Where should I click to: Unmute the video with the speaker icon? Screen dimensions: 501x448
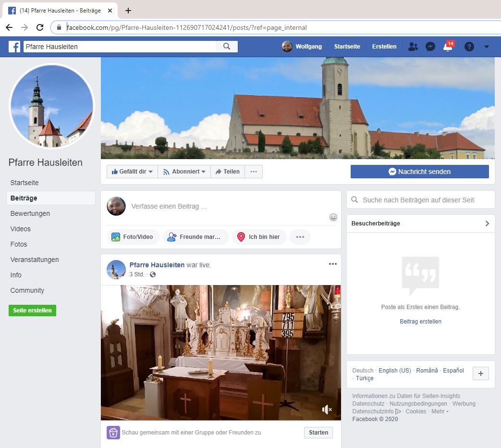pyautogui.click(x=327, y=410)
